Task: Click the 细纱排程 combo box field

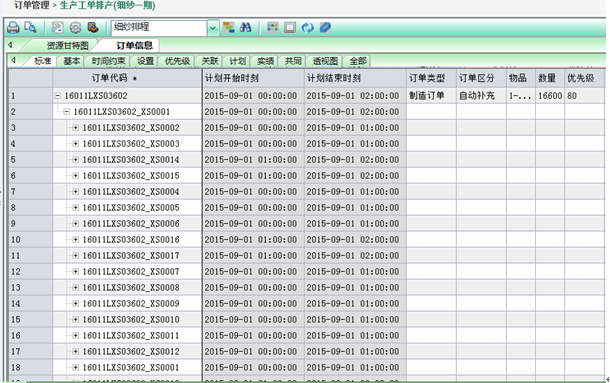Action: 159,28
